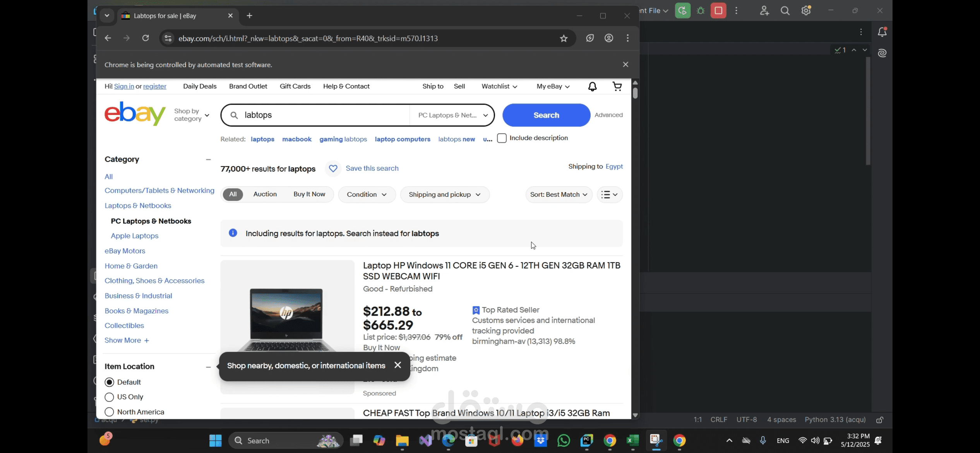The image size is (980, 453).
Task: Open the Condition filter dropdown
Action: tap(367, 194)
